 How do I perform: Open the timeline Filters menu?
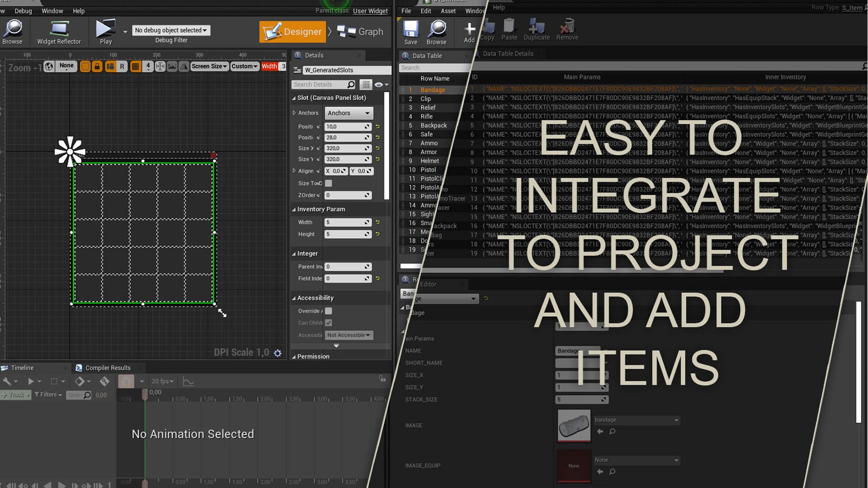point(48,395)
